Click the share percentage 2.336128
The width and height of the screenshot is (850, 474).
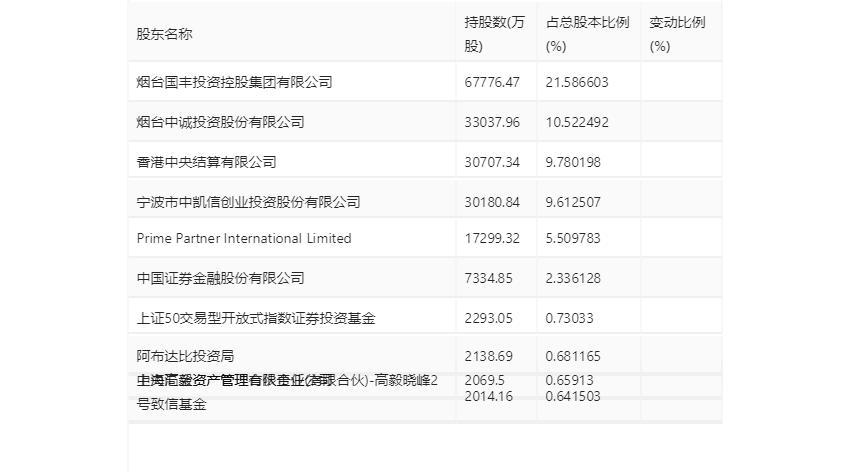(x=577, y=278)
